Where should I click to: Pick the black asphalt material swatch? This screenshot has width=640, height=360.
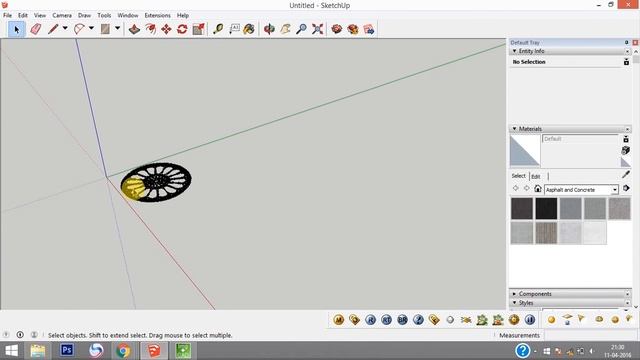coord(546,208)
